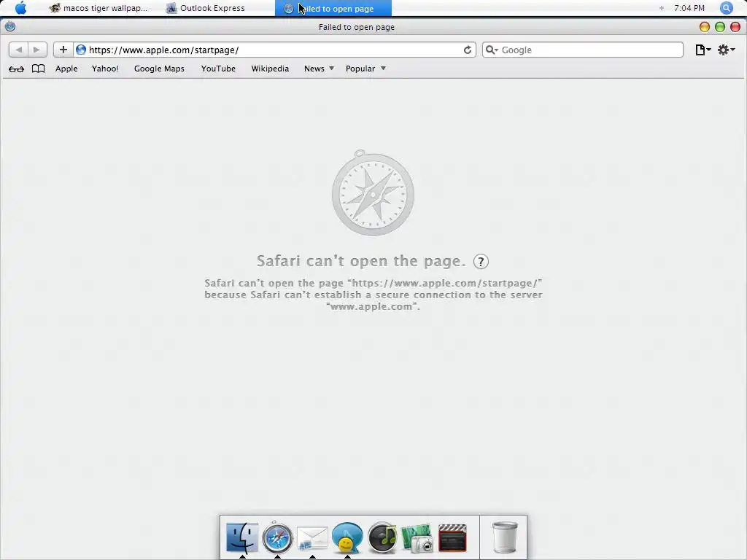Open iChat in the dock
The image size is (747, 560).
click(x=347, y=537)
